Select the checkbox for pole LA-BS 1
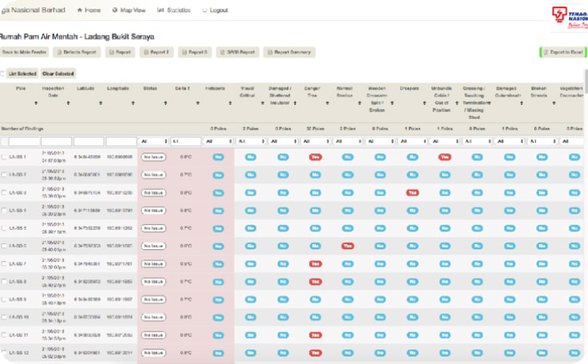 click(4, 157)
